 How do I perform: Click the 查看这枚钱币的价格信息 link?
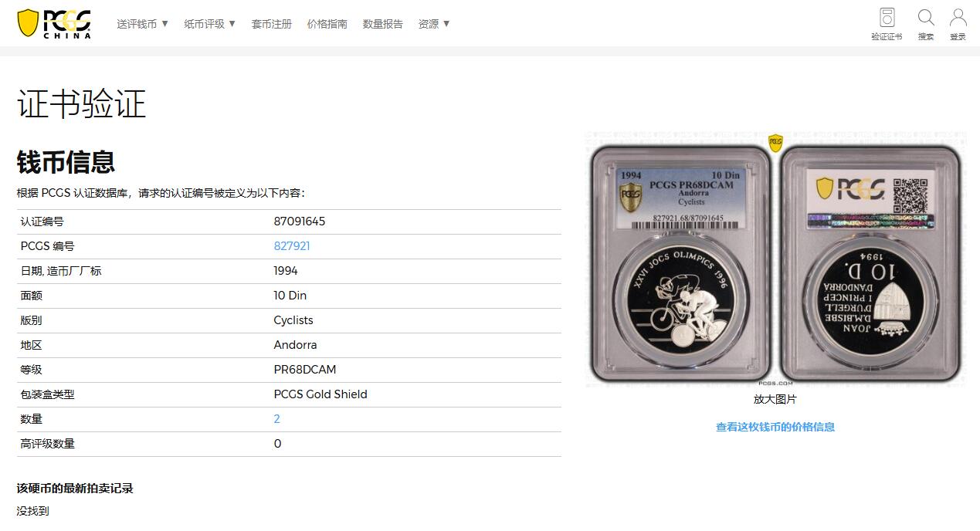775,427
